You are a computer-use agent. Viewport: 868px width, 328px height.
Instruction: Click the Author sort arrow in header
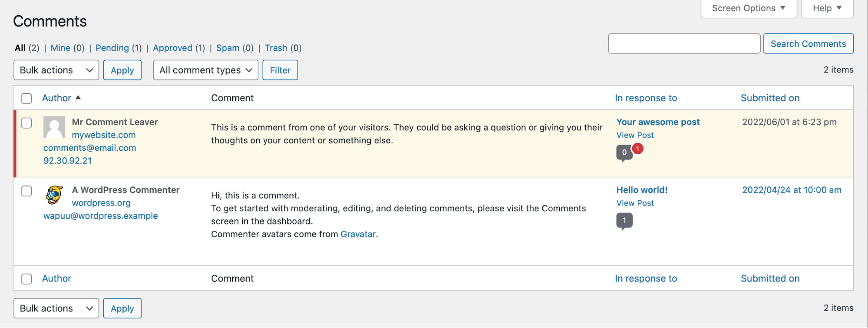tap(78, 98)
